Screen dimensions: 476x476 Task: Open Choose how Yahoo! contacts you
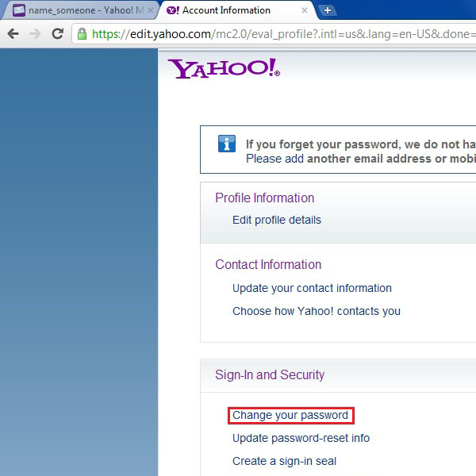317,312
